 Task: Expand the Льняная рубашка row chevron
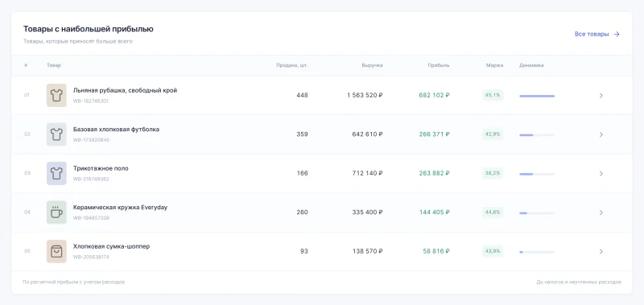click(601, 96)
